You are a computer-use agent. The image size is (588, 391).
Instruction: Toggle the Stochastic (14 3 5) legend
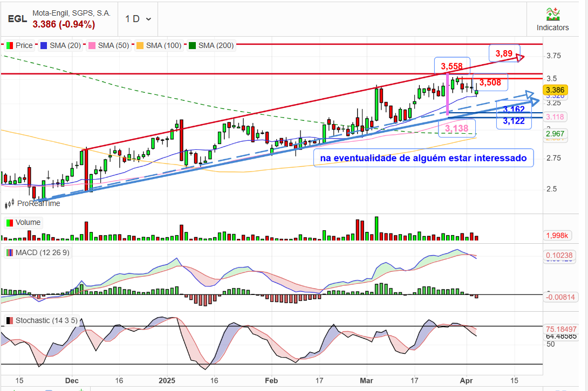[x=42, y=320]
